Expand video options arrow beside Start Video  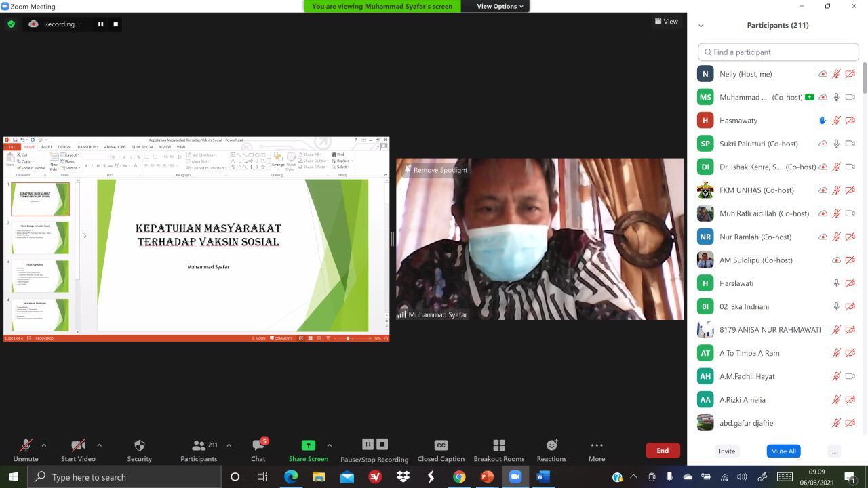pos(99,445)
